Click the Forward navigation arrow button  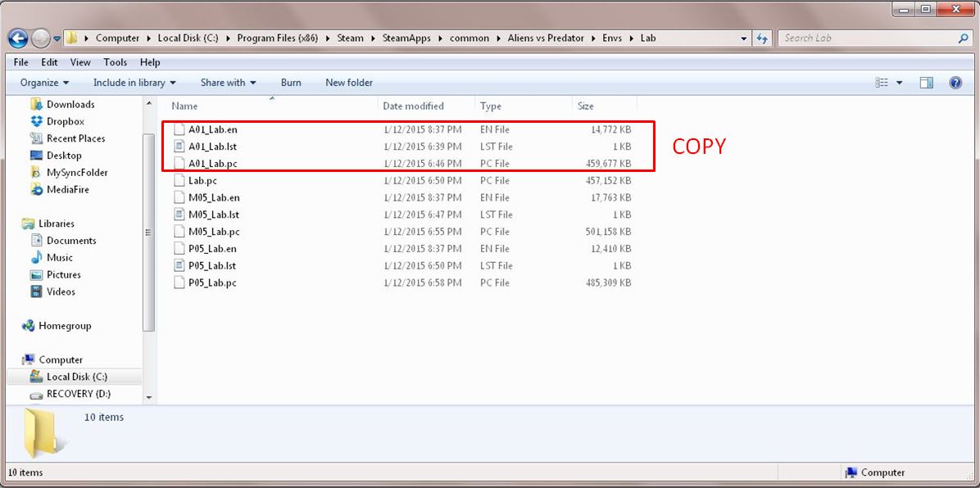coord(41,38)
